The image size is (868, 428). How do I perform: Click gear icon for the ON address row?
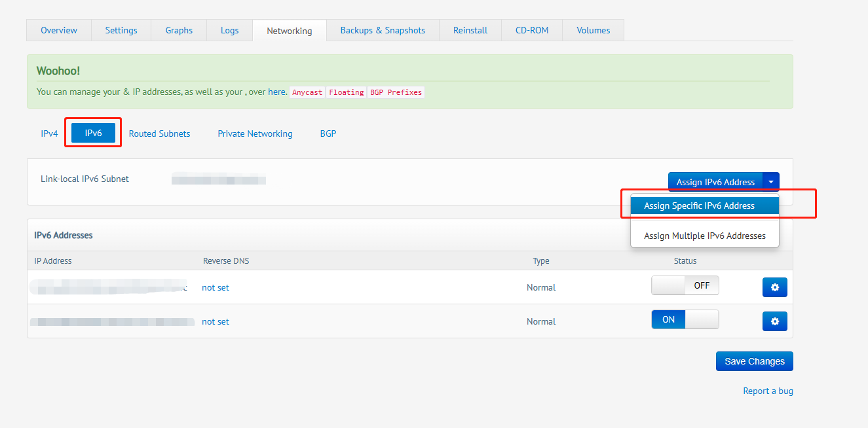pyautogui.click(x=774, y=321)
